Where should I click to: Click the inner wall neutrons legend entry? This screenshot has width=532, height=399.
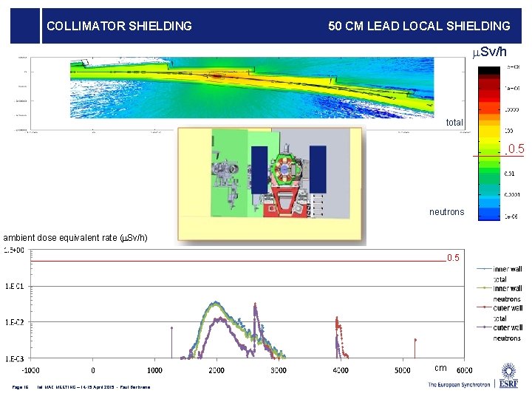point(499,293)
